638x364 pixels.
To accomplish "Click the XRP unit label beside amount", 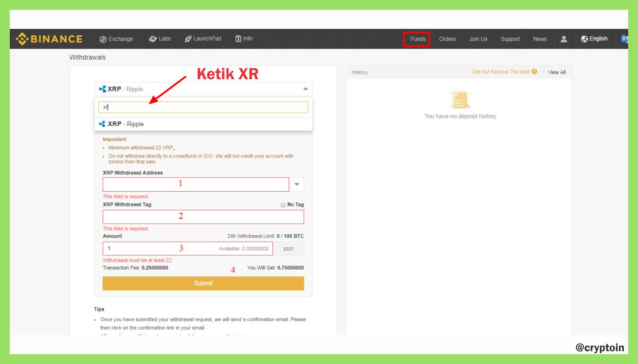I will [289, 249].
